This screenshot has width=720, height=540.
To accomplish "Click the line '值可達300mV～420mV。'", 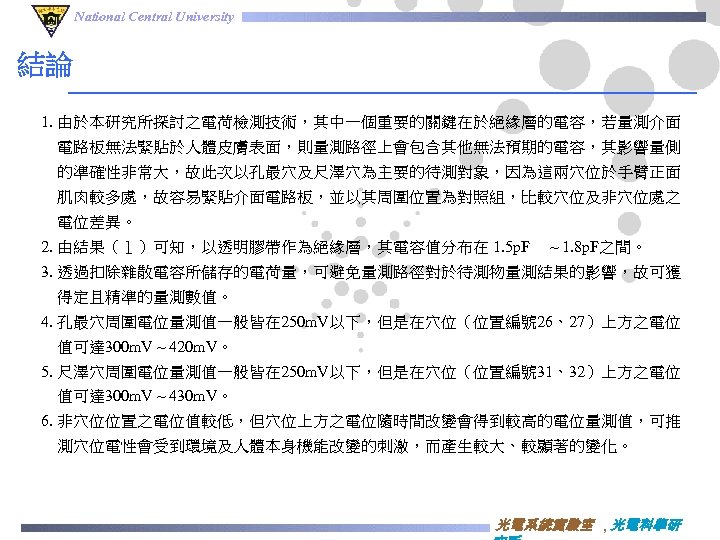I will [143, 347].
